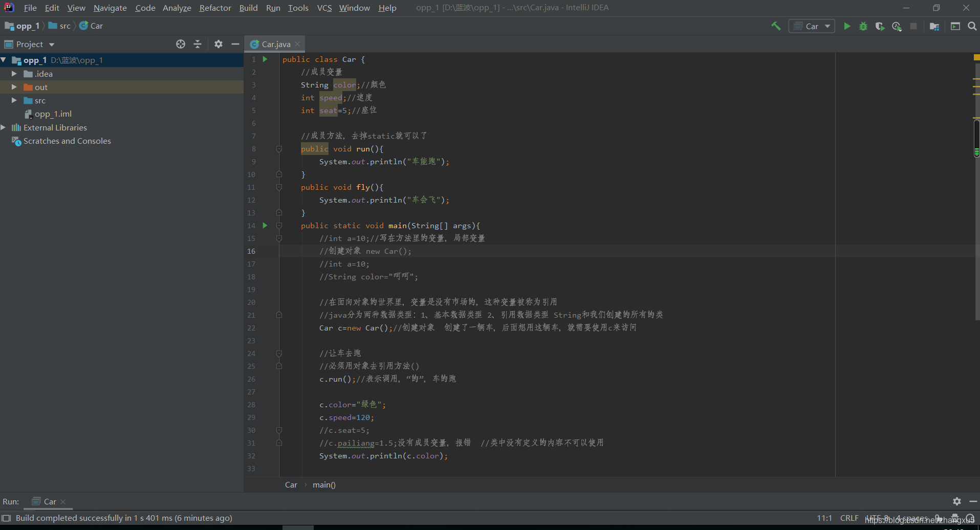This screenshot has height=530, width=980.
Task: Collapse the run() method fold marker
Action: (279, 149)
